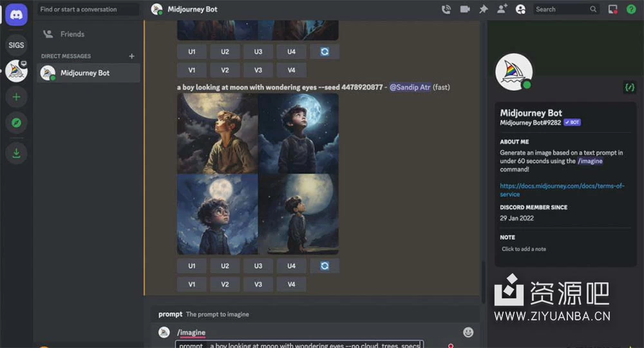Open Friends list

tap(88, 34)
